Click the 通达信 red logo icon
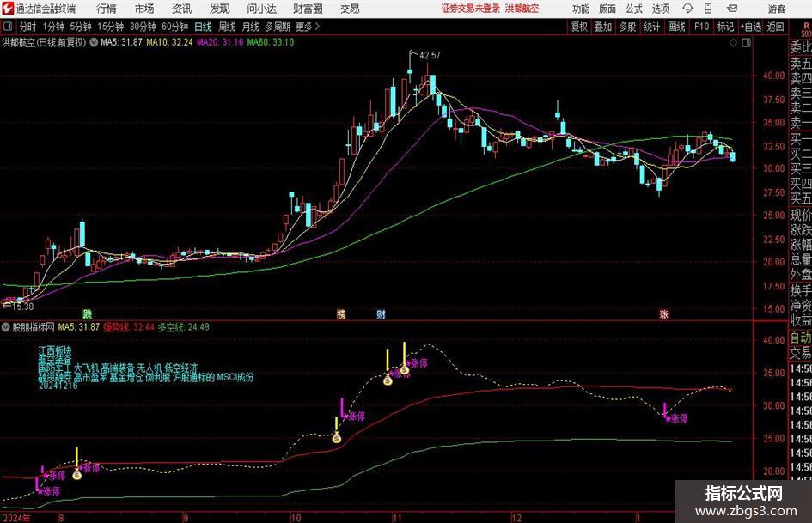This screenshot has height=523, width=812. (x=7, y=9)
